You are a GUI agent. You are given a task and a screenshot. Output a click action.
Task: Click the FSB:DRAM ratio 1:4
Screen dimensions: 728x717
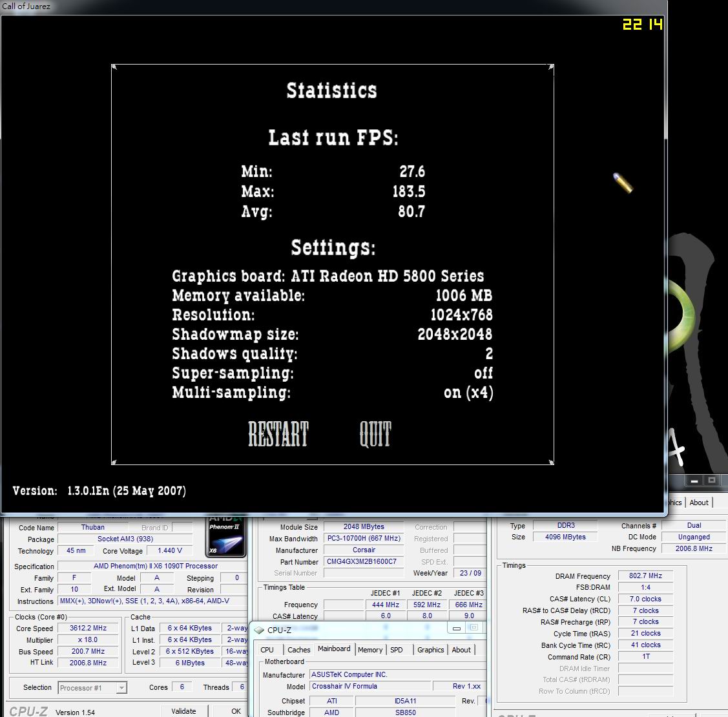click(x=645, y=587)
